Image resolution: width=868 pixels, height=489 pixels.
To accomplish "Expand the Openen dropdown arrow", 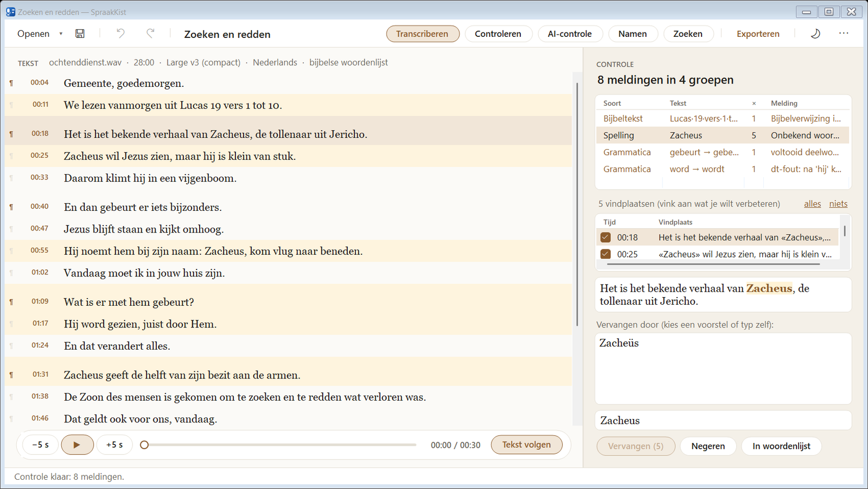I will click(61, 34).
